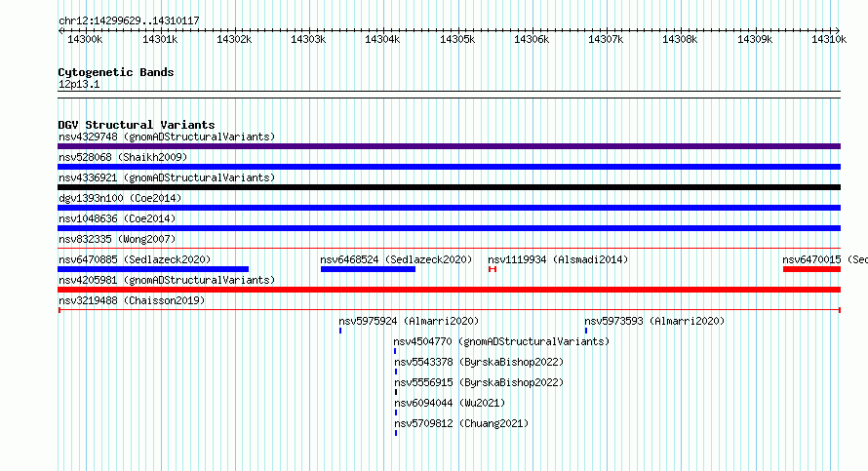The height and width of the screenshot is (471, 868).
Task: Click the 14302k ruler tick label
Action: tap(234, 39)
